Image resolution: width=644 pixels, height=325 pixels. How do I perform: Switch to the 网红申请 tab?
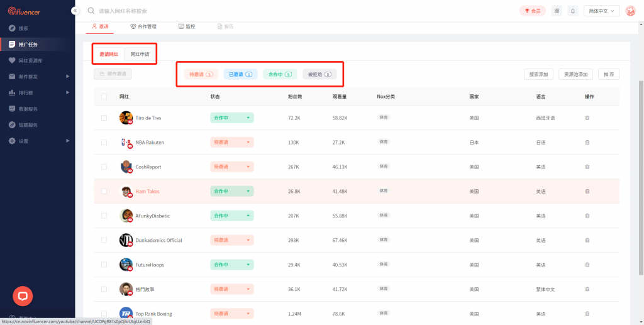click(x=140, y=54)
